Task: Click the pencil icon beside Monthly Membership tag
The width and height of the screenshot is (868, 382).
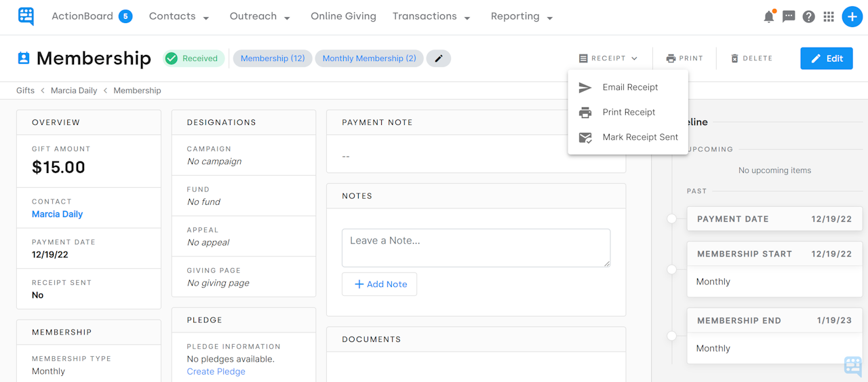Action: click(439, 58)
